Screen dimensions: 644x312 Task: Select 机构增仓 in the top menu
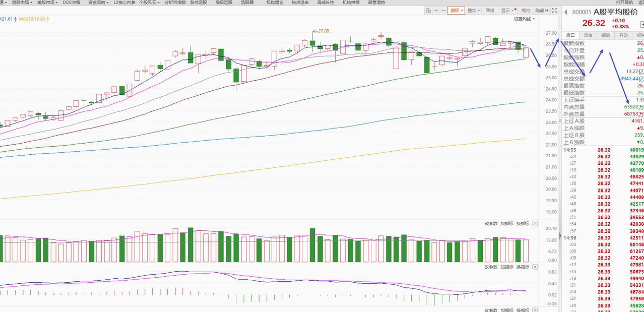tap(275, 3)
